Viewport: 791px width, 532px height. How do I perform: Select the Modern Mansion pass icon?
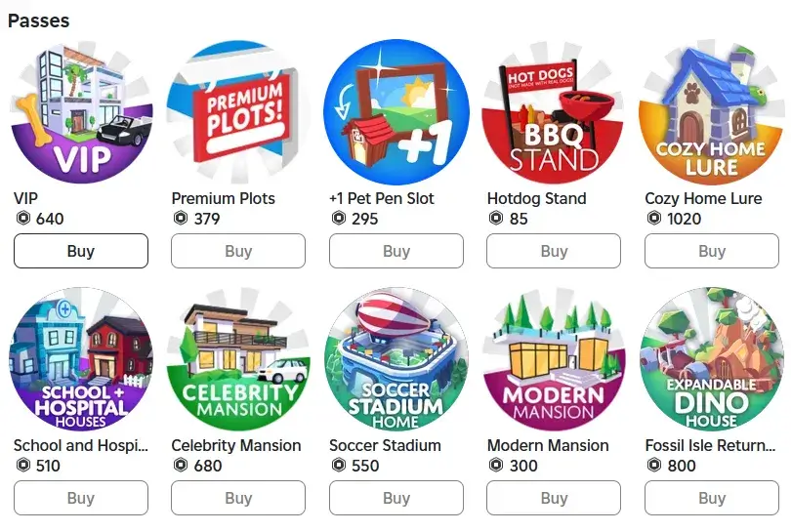click(x=554, y=358)
